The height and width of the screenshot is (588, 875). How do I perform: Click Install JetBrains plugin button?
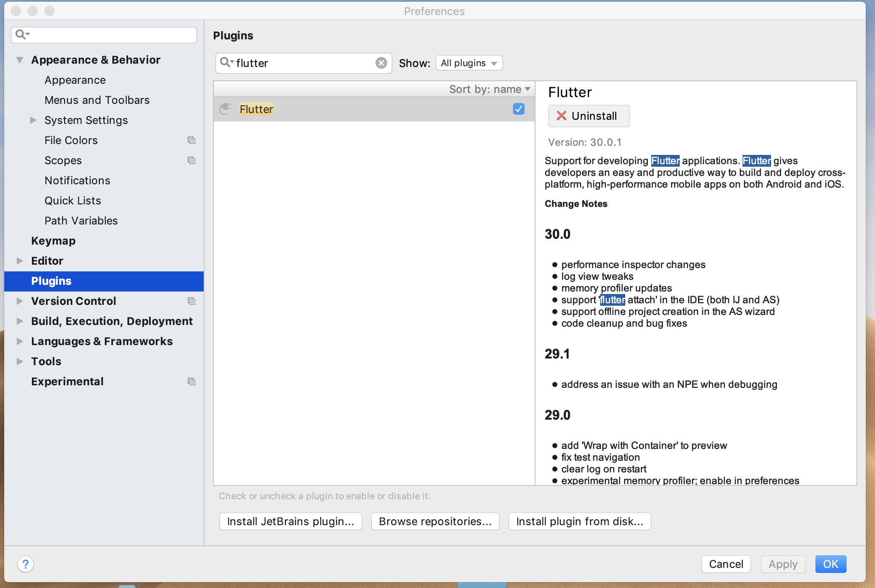(x=290, y=521)
